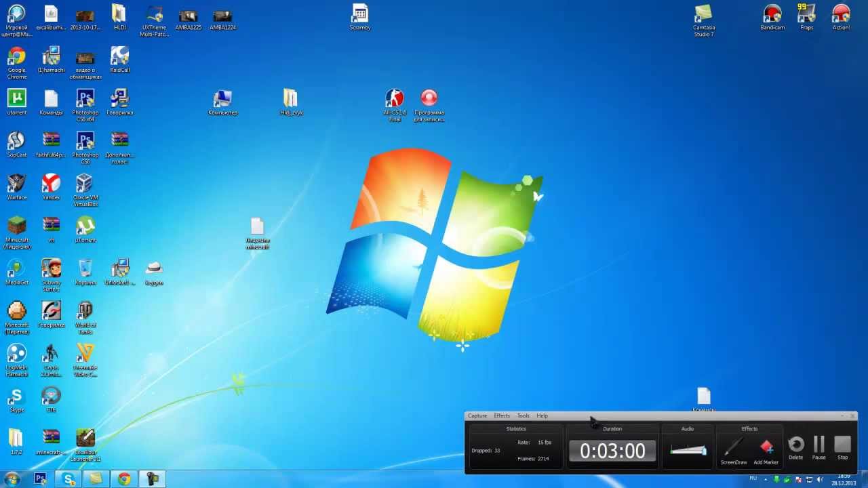Screen dimensions: 868x488
Task: Select the Unlocker installer desktop icon
Action: coord(119,272)
